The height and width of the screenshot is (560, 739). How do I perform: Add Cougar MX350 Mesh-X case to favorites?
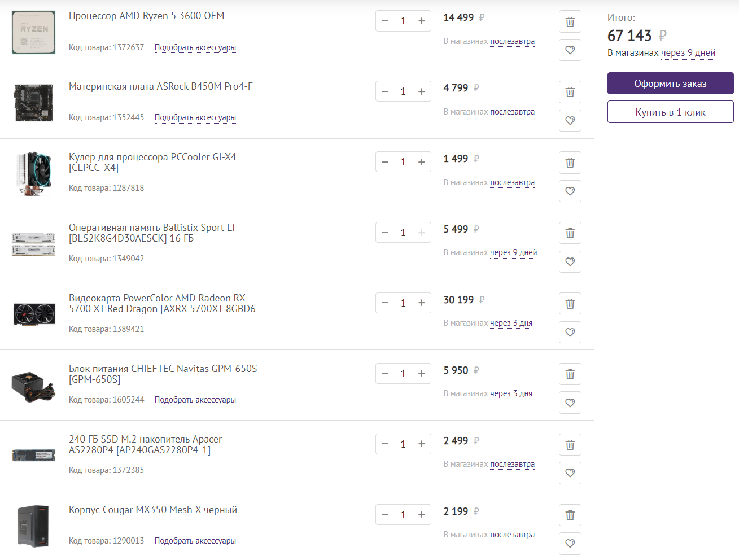click(x=570, y=544)
